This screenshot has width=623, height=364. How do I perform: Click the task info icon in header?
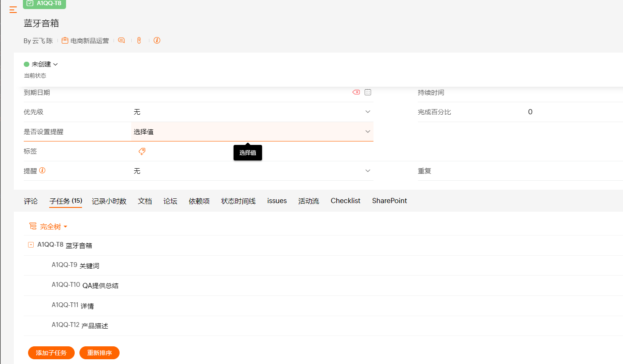pos(157,41)
